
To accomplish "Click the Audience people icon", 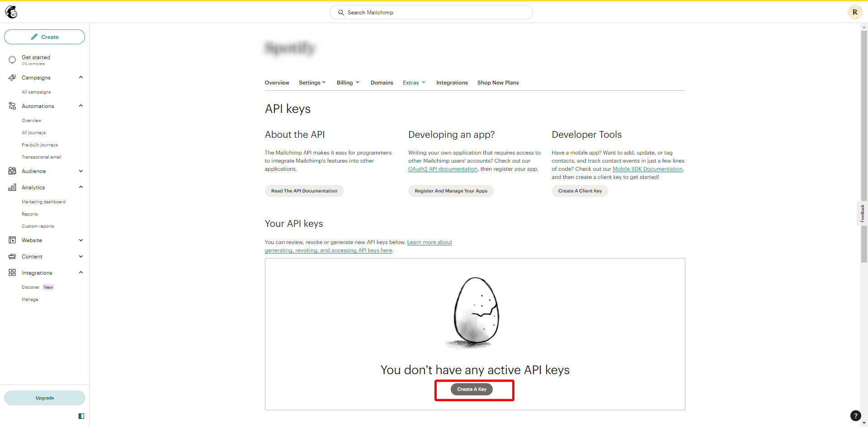I will [x=12, y=171].
